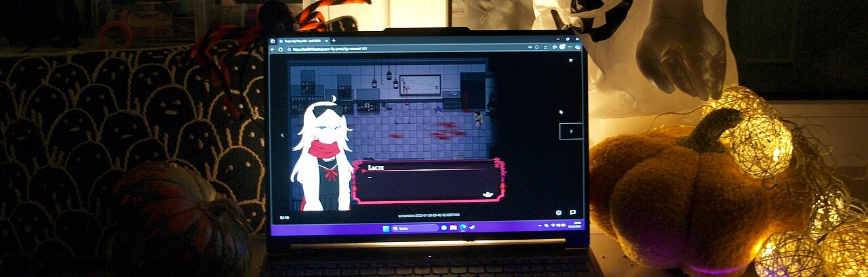The image size is (868, 277).
Task: Click the round icon beside comment button
Action: coord(559,213)
